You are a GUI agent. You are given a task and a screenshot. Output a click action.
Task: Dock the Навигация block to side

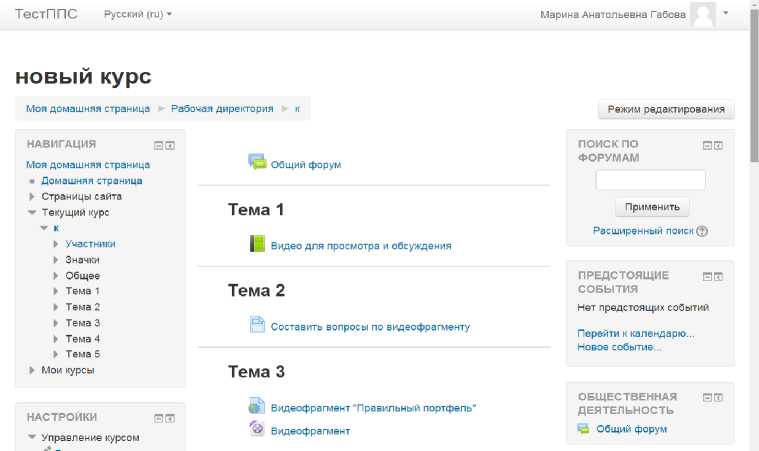[170, 145]
